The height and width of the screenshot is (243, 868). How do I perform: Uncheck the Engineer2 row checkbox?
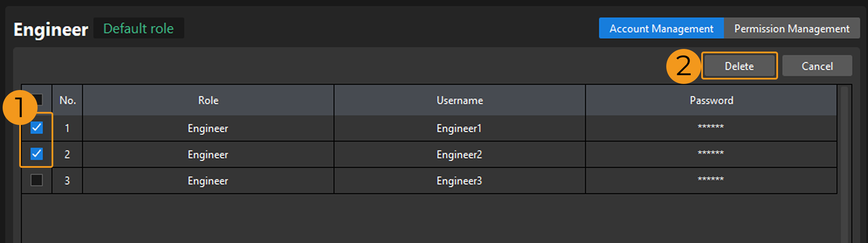(x=37, y=154)
